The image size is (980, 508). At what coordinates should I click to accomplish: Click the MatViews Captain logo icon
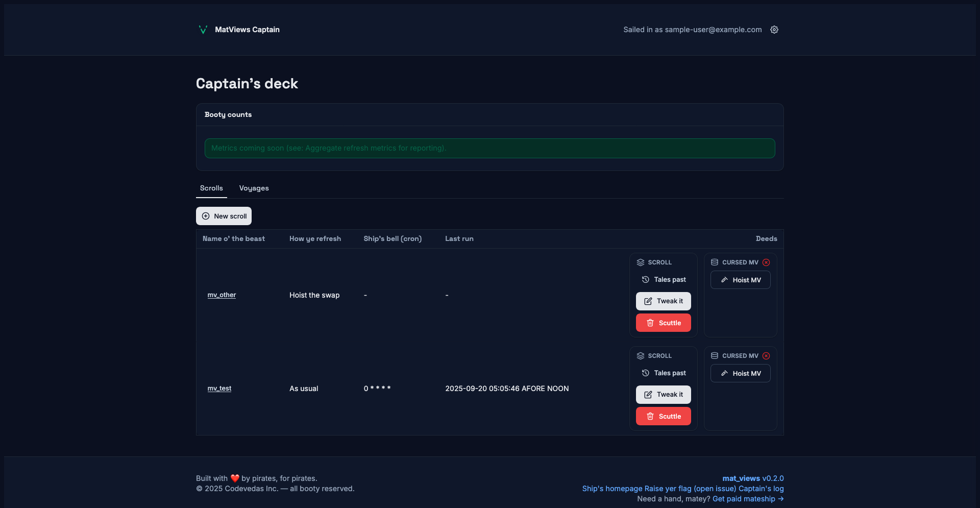(203, 30)
